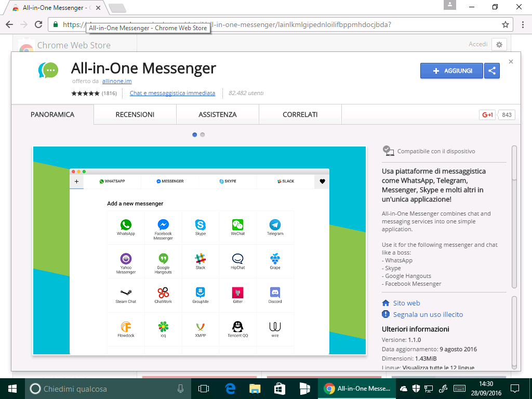The height and width of the screenshot is (399, 532).
Task: Click the Cortana search box
Action: pos(108,389)
